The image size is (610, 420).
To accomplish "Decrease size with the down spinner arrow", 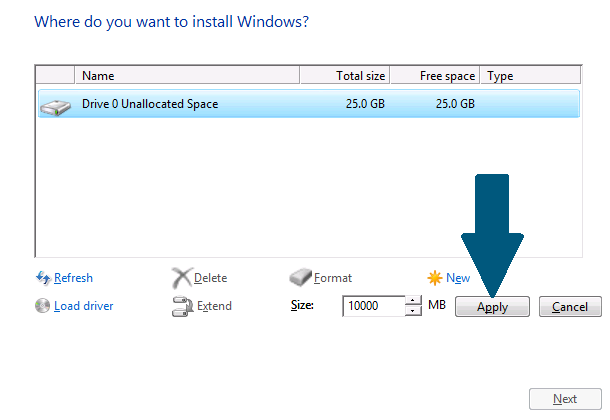I will [x=413, y=311].
